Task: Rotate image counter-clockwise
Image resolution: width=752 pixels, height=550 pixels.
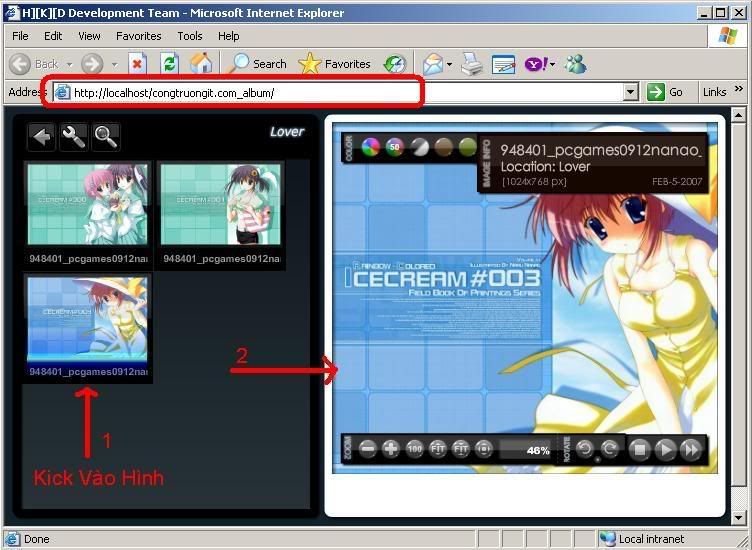Action: [x=585, y=449]
